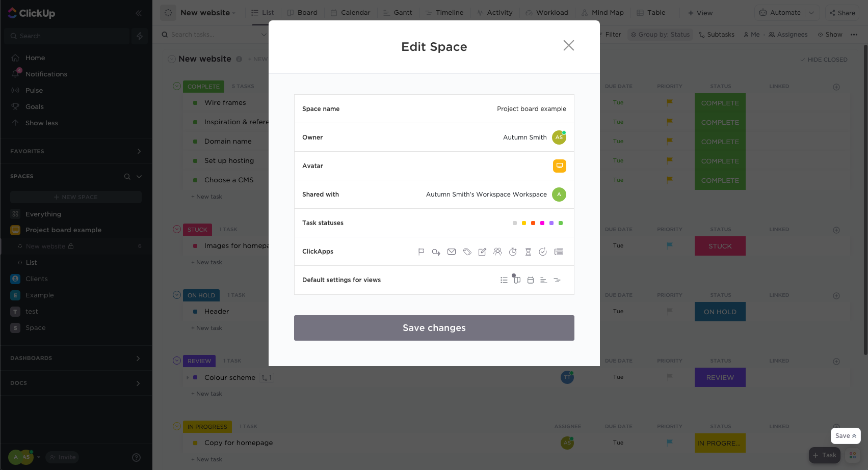Toggle the List view default setting

504,280
